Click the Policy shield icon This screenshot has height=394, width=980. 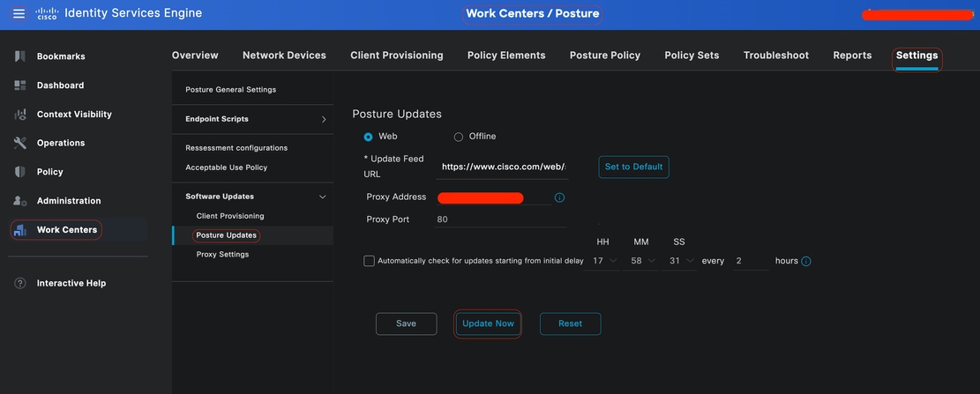[20, 172]
